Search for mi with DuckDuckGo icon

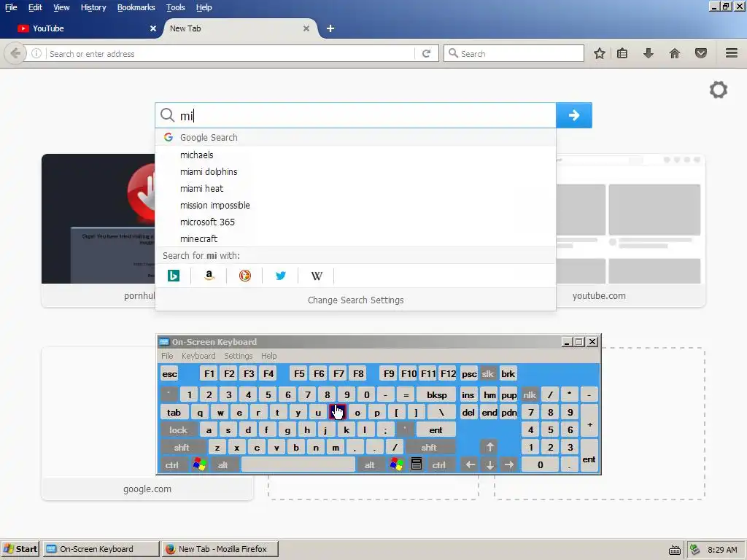245,276
